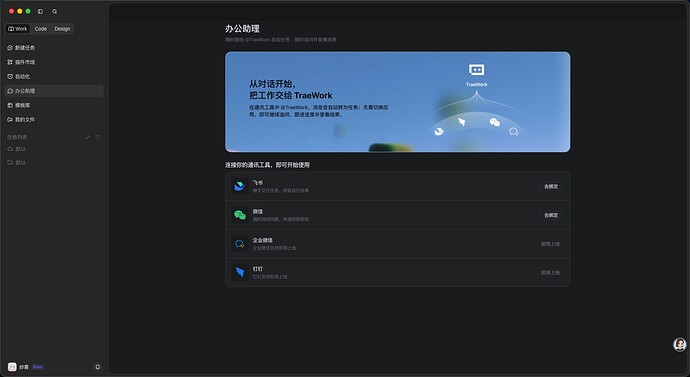Select 办公助理 in the sidebar

click(54, 91)
